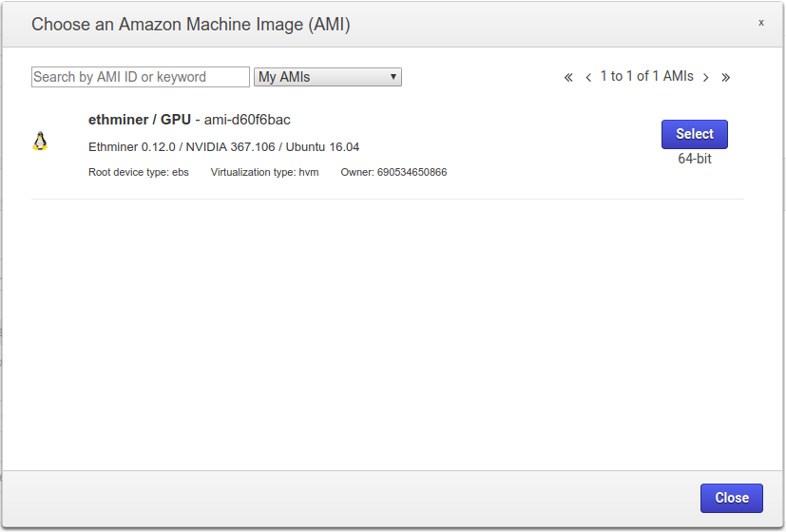Viewport: 786px width, 532px height.
Task: Click the 64-bit architecture label
Action: pyautogui.click(x=695, y=159)
